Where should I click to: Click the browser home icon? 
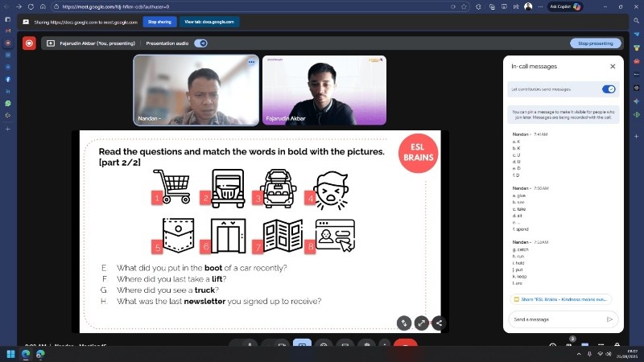click(x=43, y=6)
